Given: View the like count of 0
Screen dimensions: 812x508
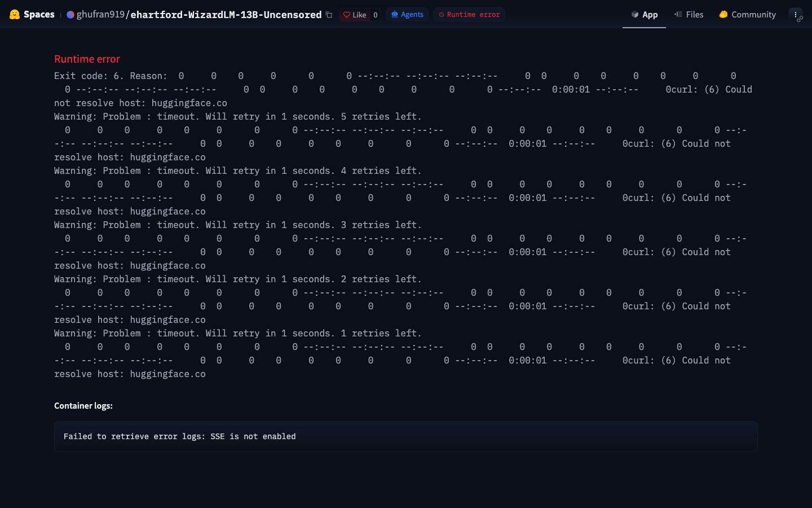Looking at the screenshot, I should click(376, 15).
